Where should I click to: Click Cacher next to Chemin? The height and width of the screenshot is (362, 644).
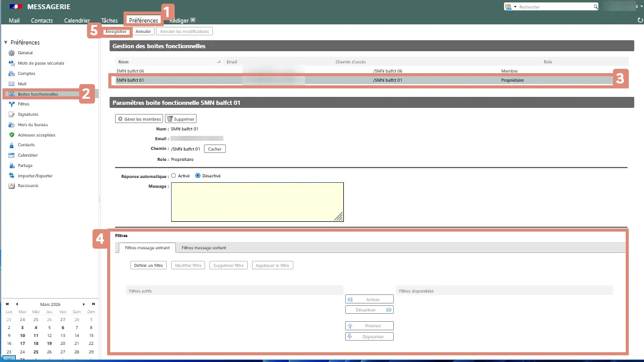pyautogui.click(x=214, y=149)
